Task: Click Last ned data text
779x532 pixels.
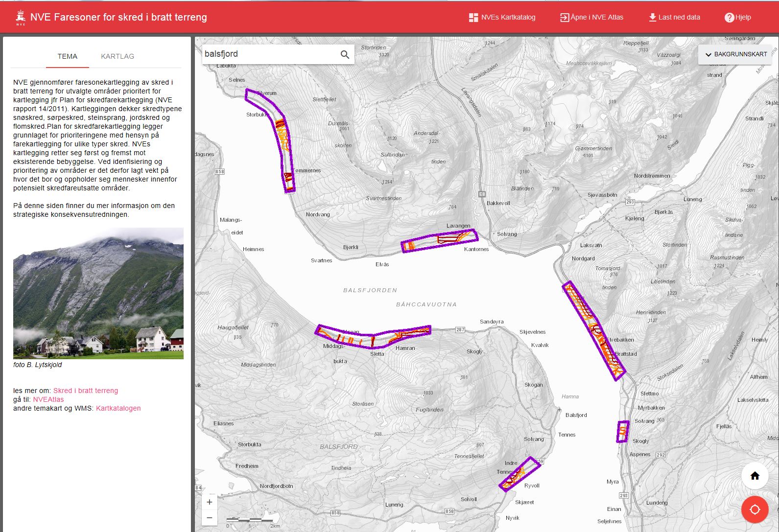Action: pos(679,17)
